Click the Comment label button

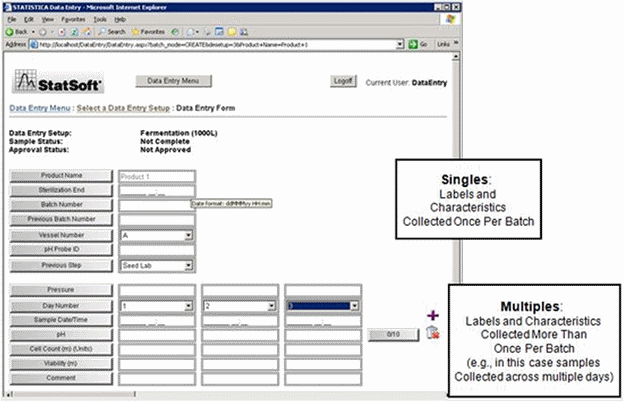point(61,378)
